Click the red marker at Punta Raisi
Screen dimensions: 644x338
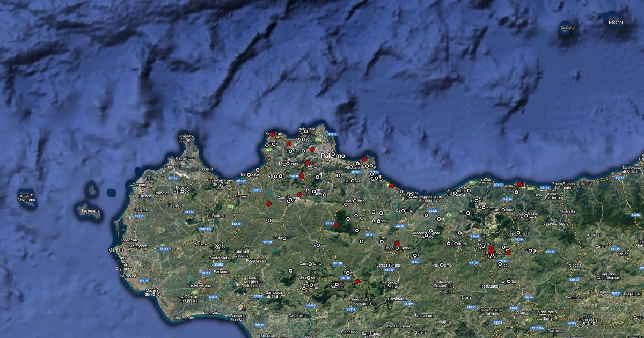pos(272,134)
